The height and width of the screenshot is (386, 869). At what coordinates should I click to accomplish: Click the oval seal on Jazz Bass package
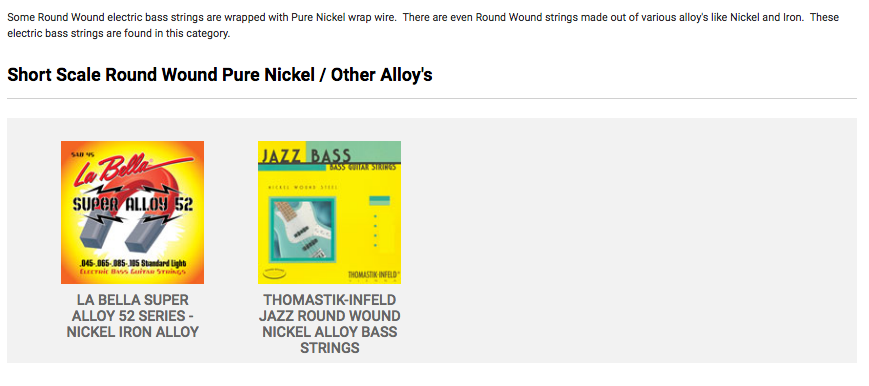274,272
